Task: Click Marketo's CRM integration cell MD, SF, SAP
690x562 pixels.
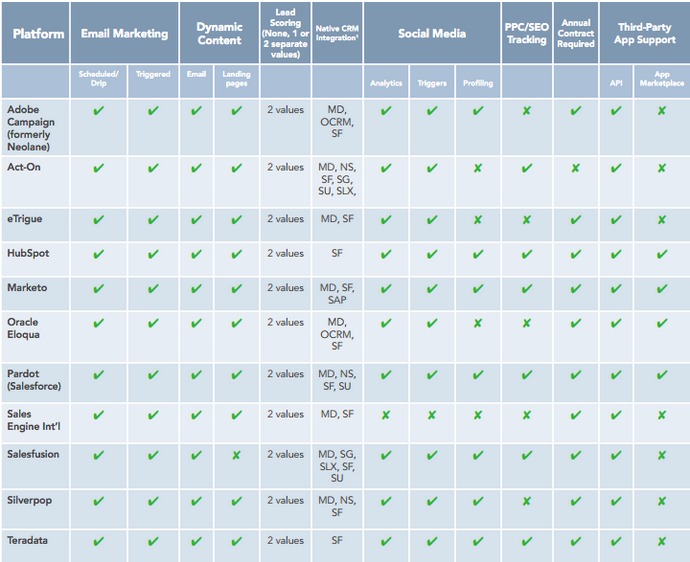Action: click(x=337, y=294)
